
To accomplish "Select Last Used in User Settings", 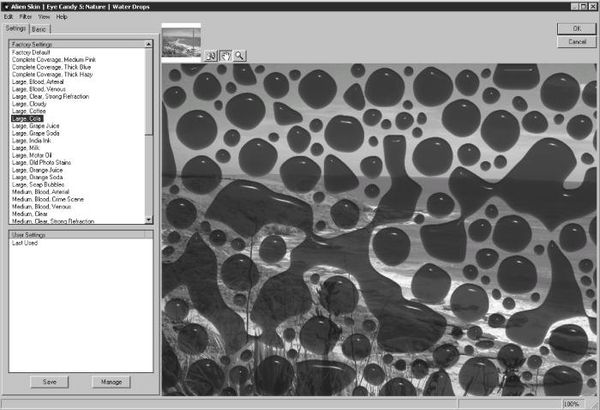I will point(25,242).
